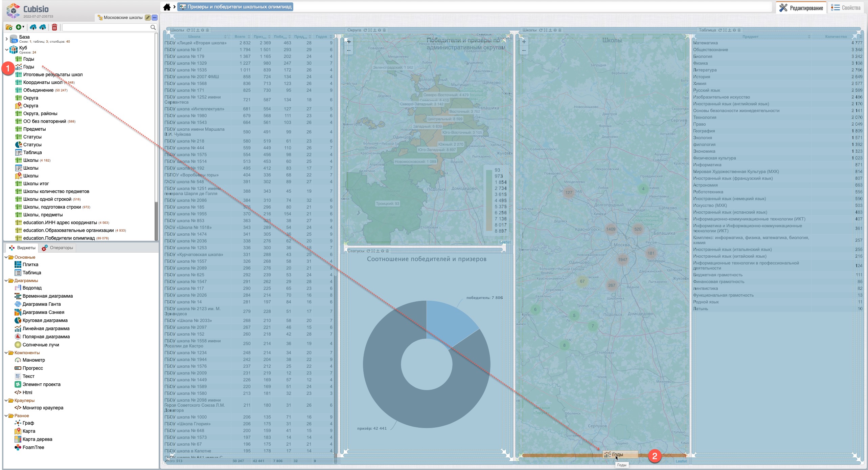Switch to the Операторы tab
This screenshot has width=868, height=470.
(58, 248)
